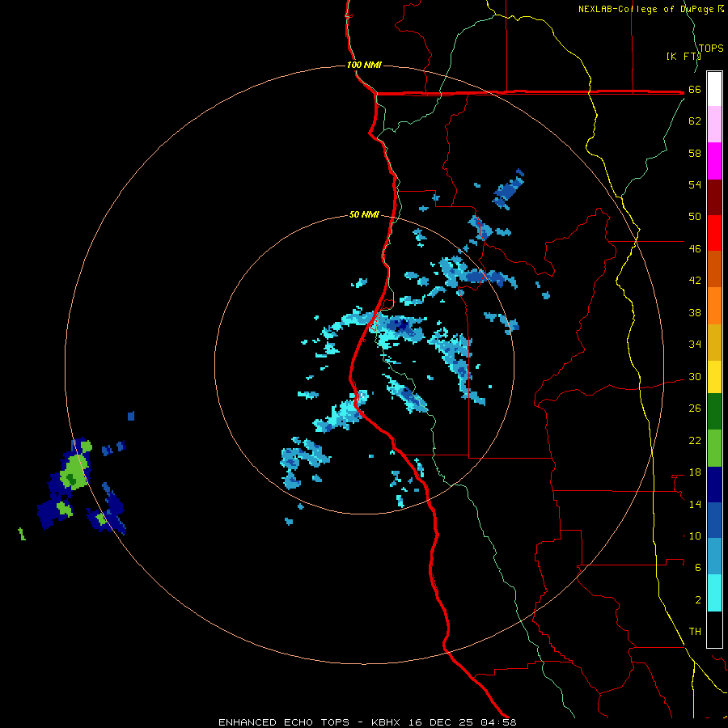728x728 pixels.
Task: Click the 04:58 time stamp
Action: 498,722
